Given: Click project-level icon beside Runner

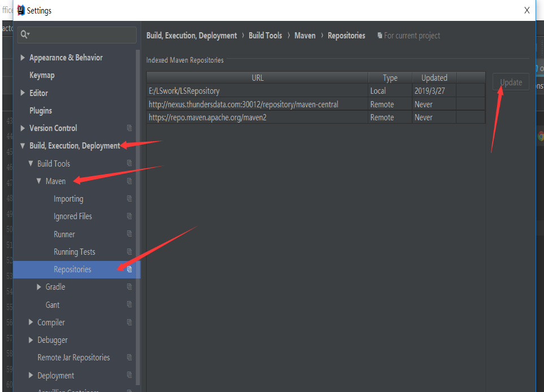Looking at the screenshot, I should click(x=129, y=234).
